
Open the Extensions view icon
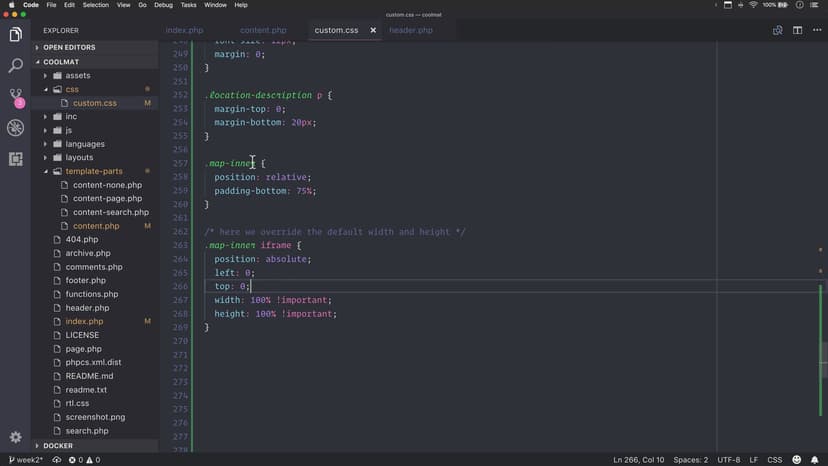(x=15, y=159)
